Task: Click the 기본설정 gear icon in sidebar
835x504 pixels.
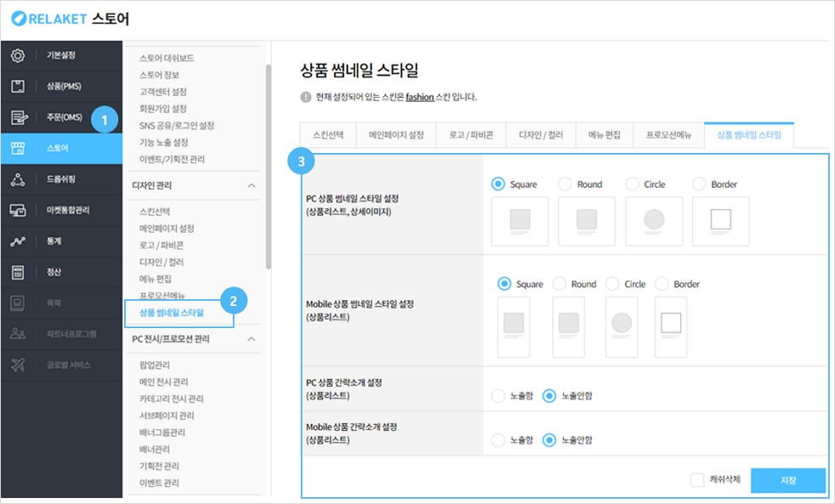Action: [18, 55]
